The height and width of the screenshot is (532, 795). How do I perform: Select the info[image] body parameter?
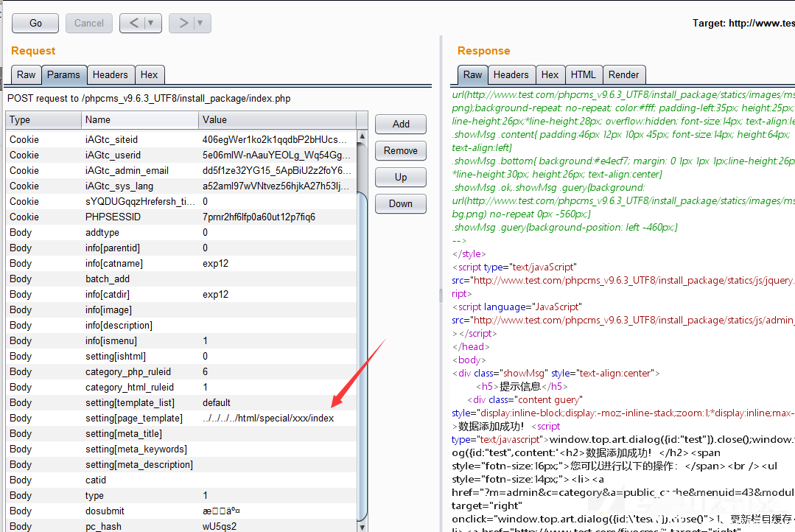tap(181, 310)
